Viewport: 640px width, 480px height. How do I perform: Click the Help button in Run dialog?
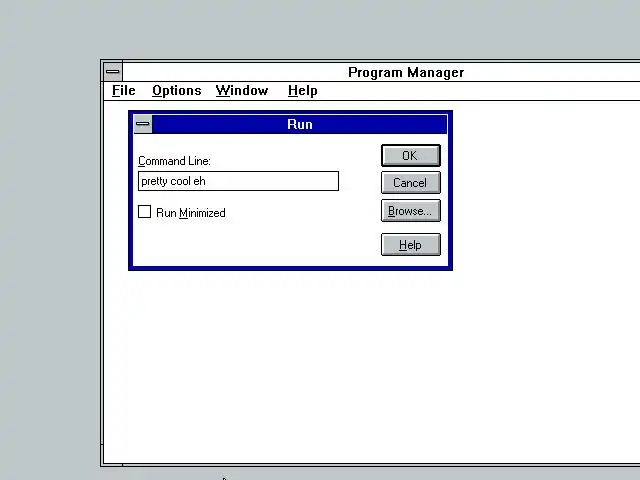[411, 244]
